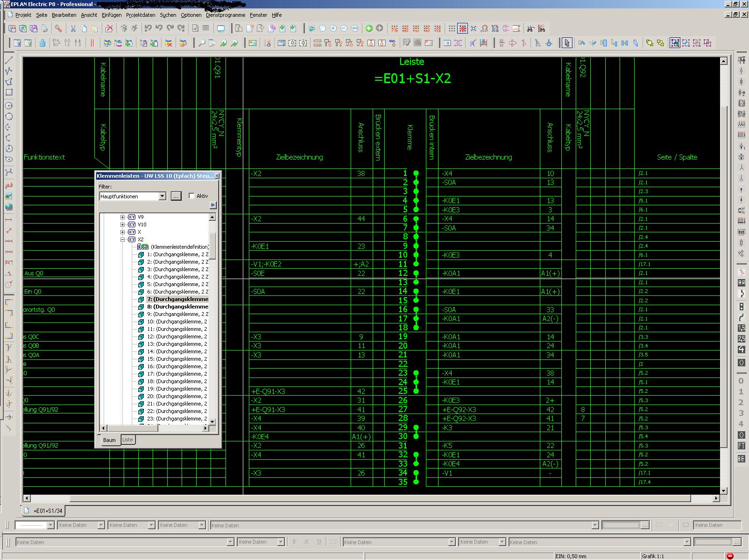
Task: Click the magnifier search icon
Action: click(x=201, y=43)
